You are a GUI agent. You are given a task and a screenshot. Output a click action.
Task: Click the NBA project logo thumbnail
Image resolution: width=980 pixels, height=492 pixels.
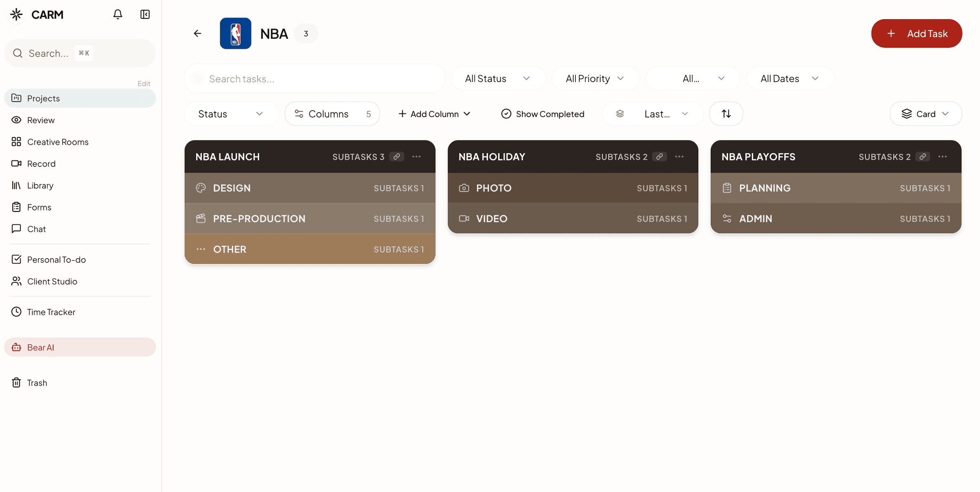click(x=236, y=33)
